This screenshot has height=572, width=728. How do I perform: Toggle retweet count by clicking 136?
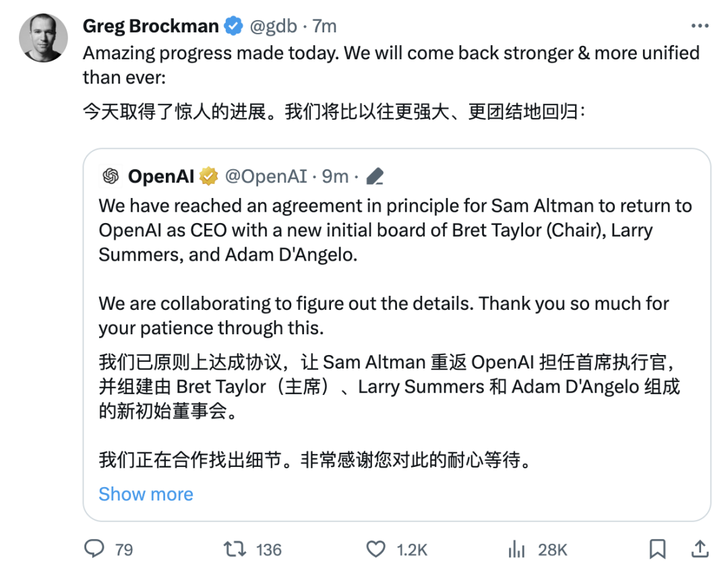point(270,550)
